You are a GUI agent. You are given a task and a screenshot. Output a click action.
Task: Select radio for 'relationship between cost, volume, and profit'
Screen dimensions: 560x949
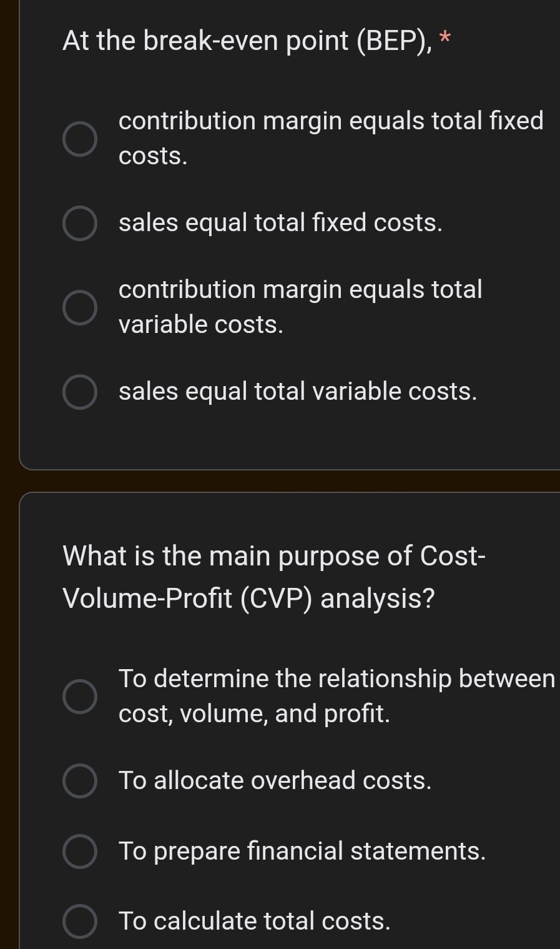[x=80, y=697]
